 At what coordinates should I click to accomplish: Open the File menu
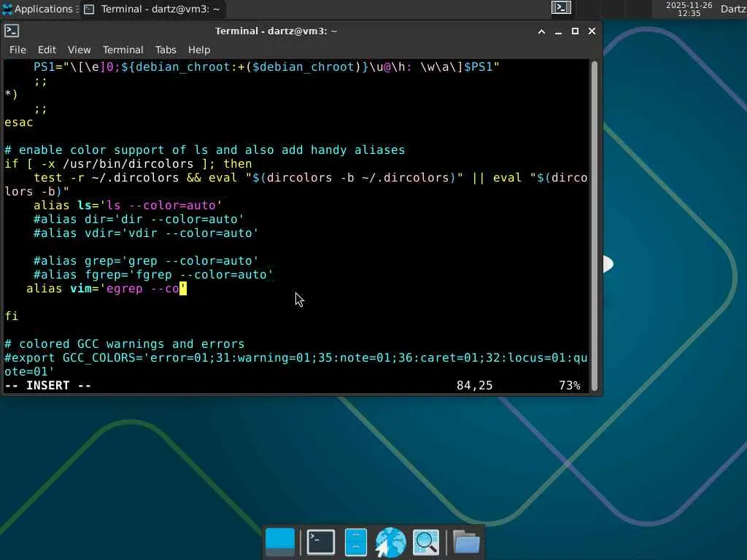(x=18, y=50)
